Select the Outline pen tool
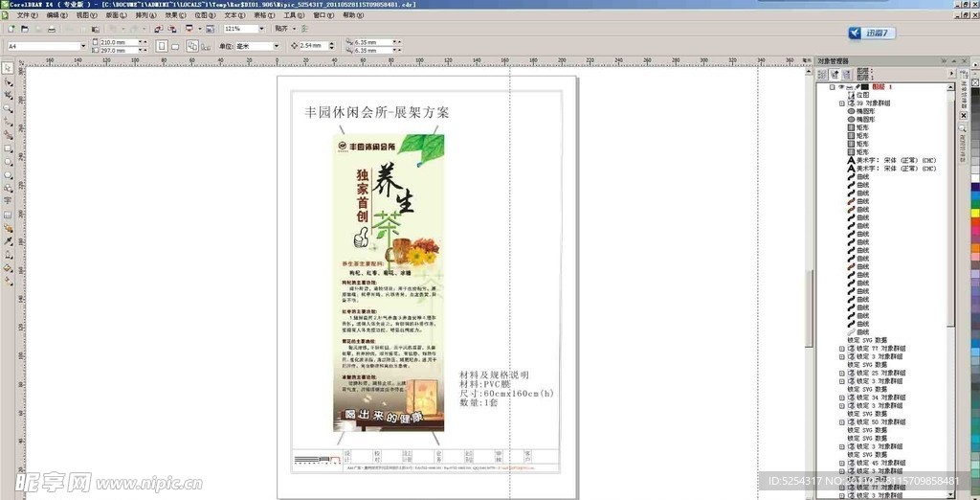The height and width of the screenshot is (500, 980). click(8, 255)
